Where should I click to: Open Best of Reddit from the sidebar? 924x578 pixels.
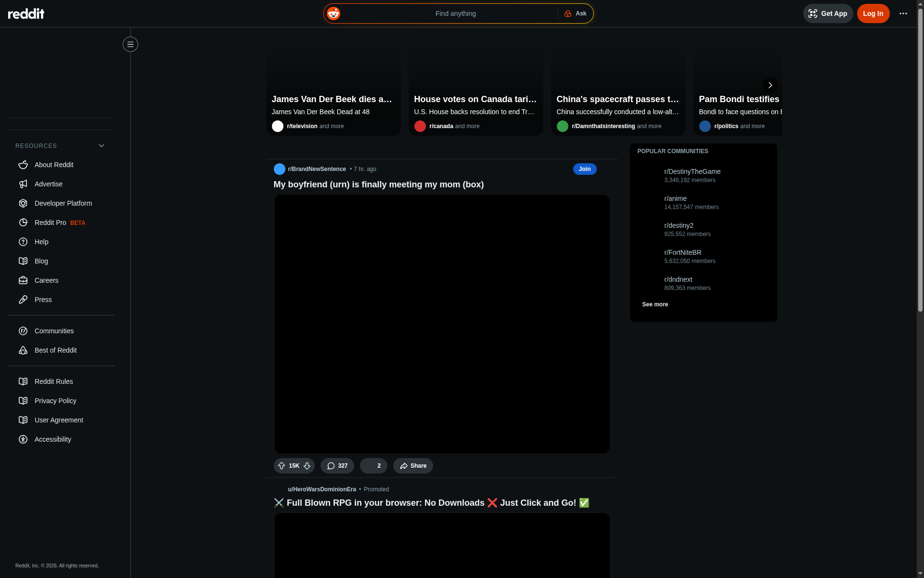55,350
